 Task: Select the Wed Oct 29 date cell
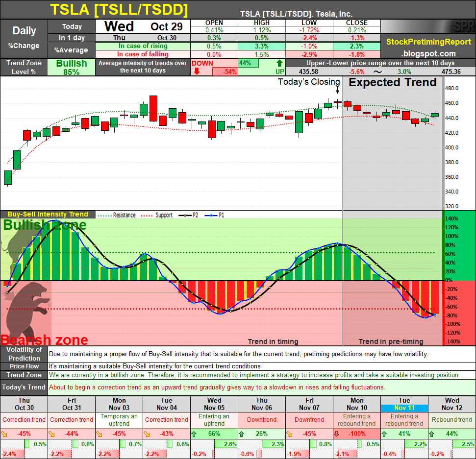pyautogui.click(x=143, y=26)
